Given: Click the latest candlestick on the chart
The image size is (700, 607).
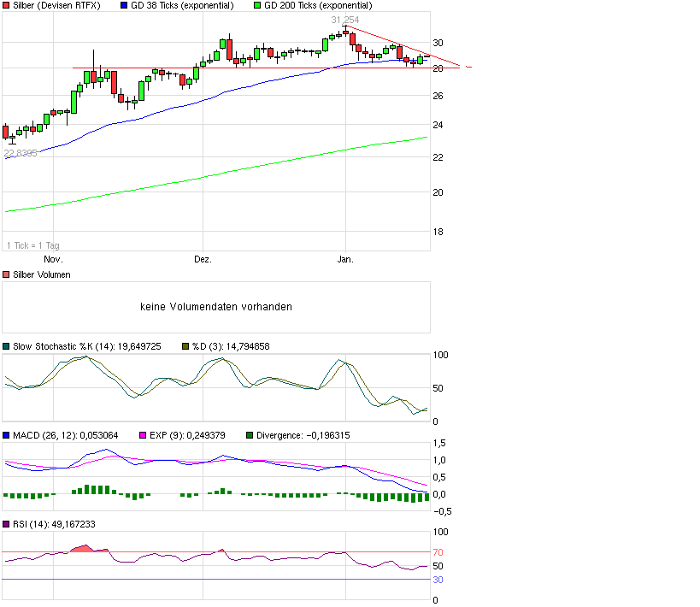Looking at the screenshot, I should tap(426, 56).
